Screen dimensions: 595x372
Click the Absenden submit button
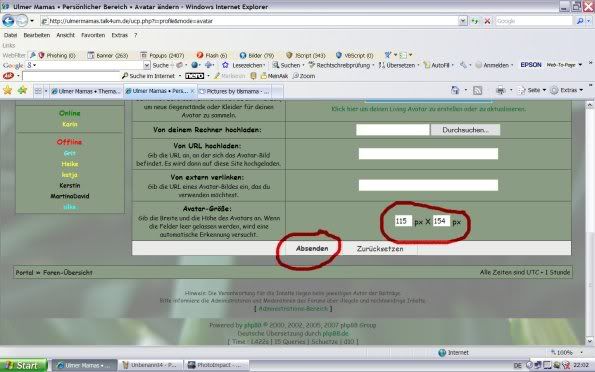312,249
